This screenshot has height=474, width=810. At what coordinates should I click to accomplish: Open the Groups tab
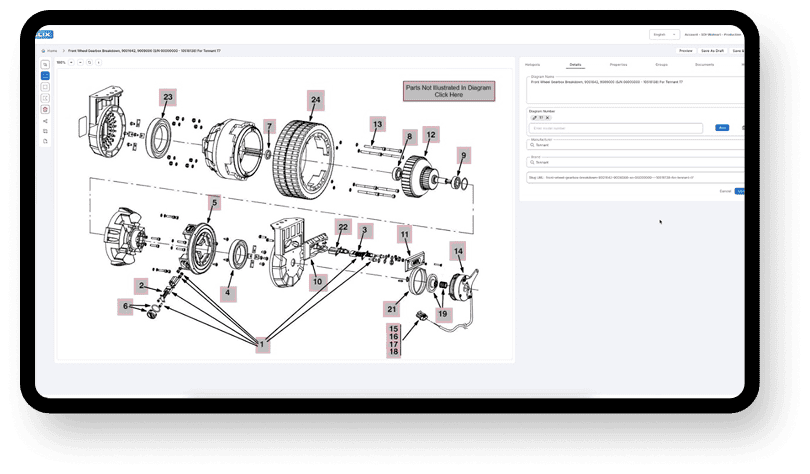(661, 65)
